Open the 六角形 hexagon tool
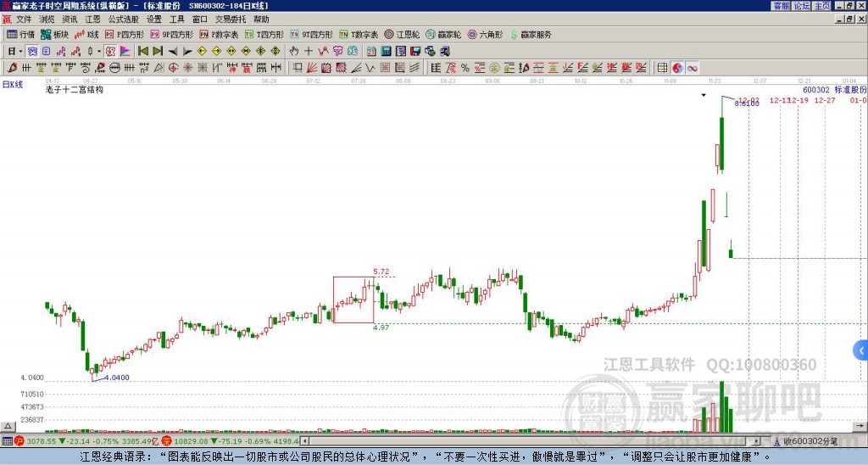Image resolution: width=868 pixels, height=465 pixels. [485, 34]
